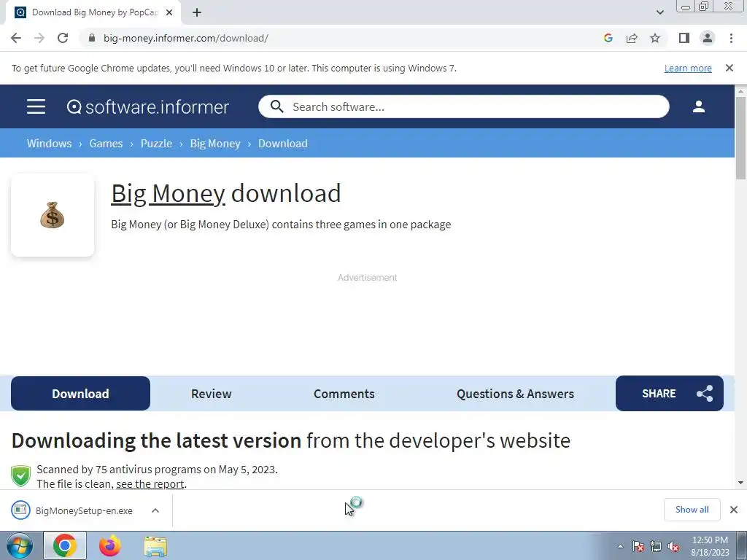The image size is (747, 560).
Task: Switch to Questions & Answers tab
Action: (x=515, y=394)
